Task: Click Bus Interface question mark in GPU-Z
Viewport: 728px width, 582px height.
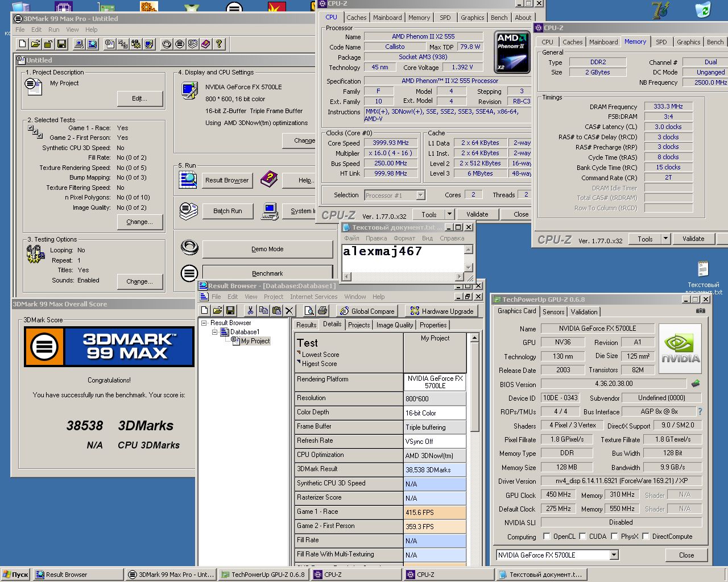Action: pyautogui.click(x=700, y=411)
